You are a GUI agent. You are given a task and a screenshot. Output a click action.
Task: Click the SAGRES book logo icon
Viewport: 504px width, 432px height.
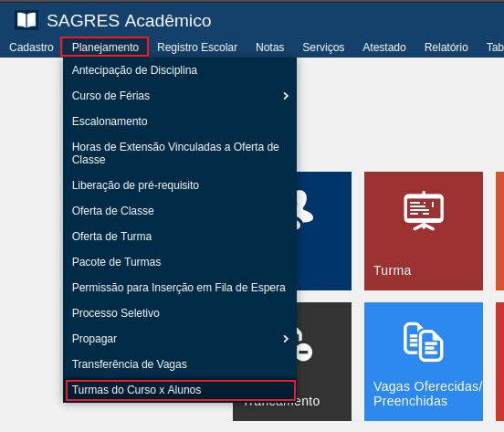[x=26, y=20]
